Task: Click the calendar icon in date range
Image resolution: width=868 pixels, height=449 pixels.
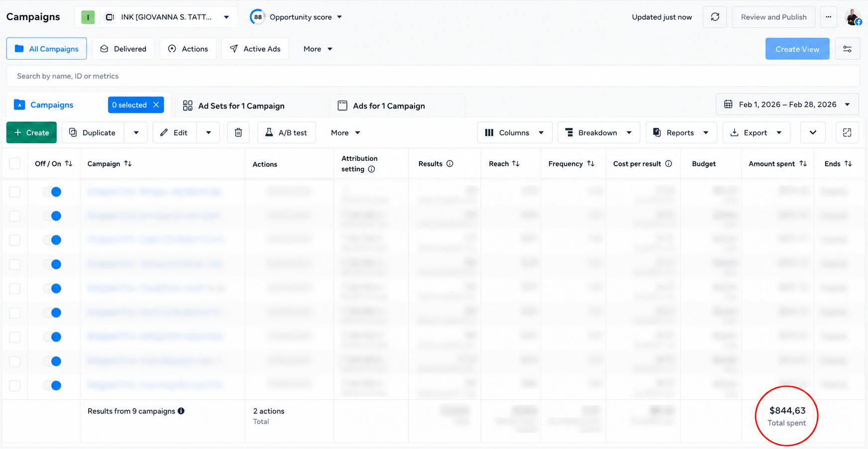Action: pos(728,104)
